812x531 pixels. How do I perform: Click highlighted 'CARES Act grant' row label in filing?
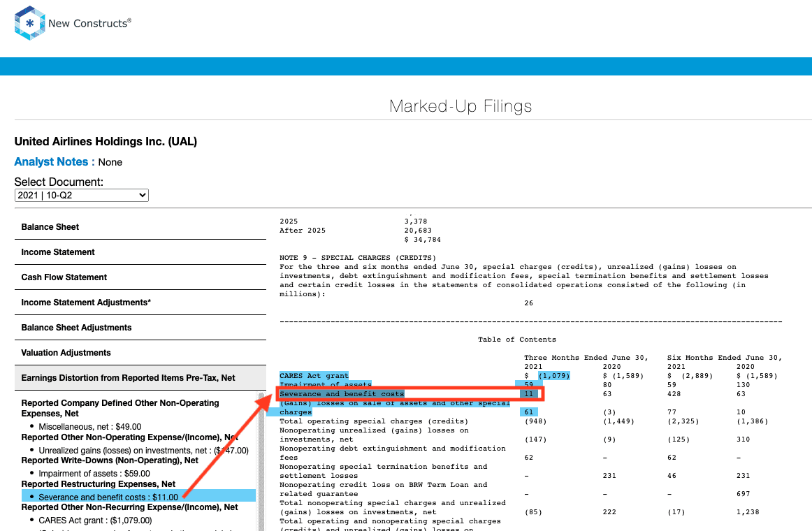(314, 376)
